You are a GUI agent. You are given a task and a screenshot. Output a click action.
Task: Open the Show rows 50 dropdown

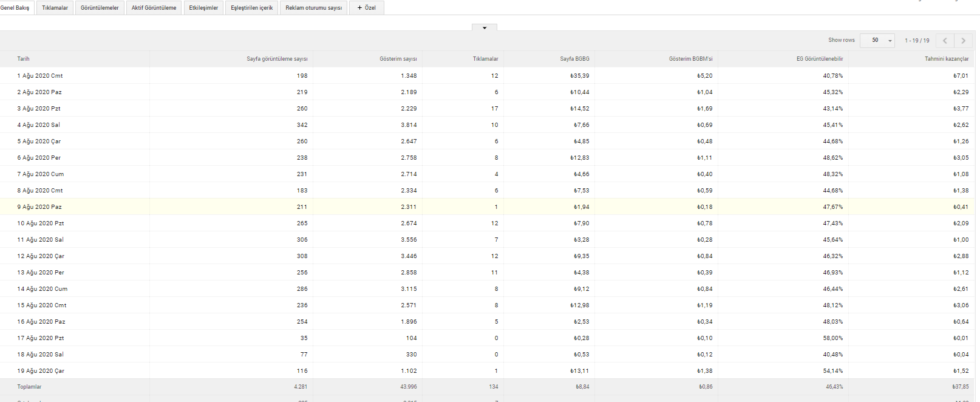pos(877,41)
